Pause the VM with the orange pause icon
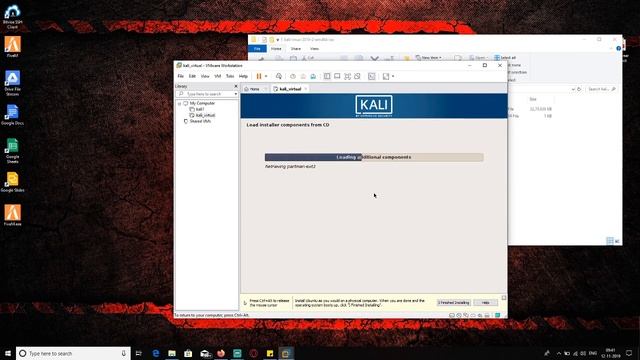The height and width of the screenshot is (360, 640). (259, 76)
